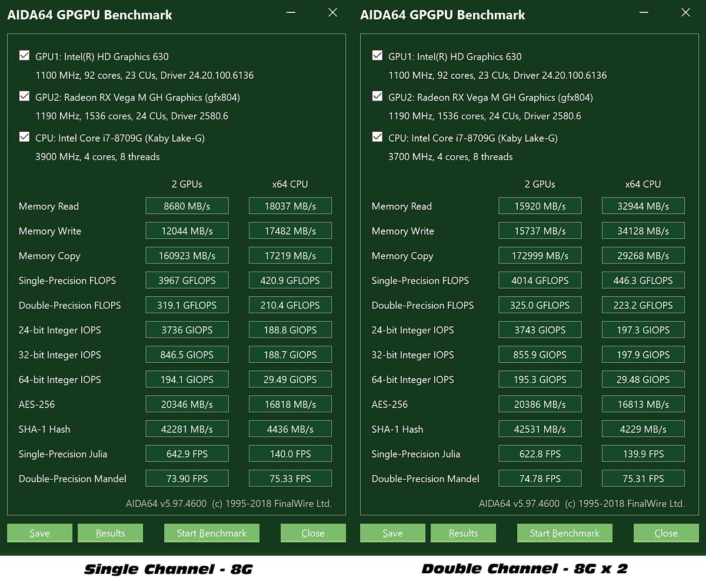Select the 15737 MB/s Memory Write GPU value

(540, 230)
